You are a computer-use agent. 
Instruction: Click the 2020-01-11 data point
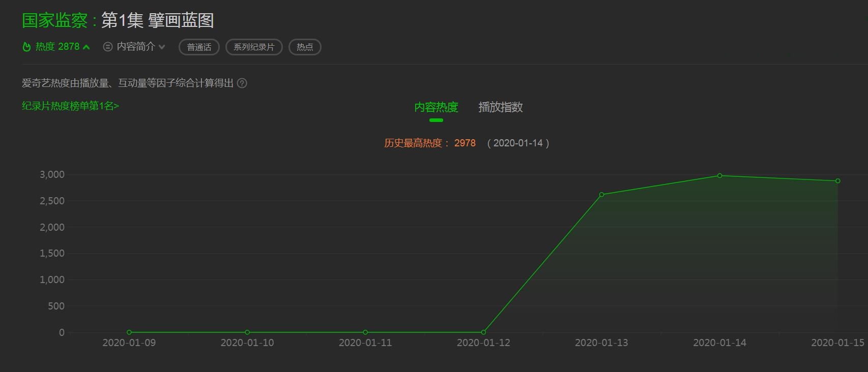pyautogui.click(x=365, y=332)
